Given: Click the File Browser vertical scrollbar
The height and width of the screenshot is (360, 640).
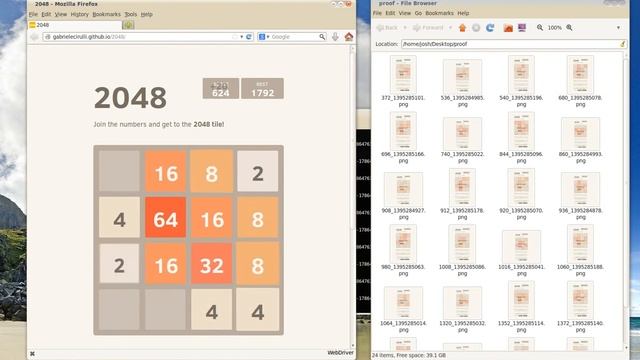Looking at the screenshot, I should [626, 201].
